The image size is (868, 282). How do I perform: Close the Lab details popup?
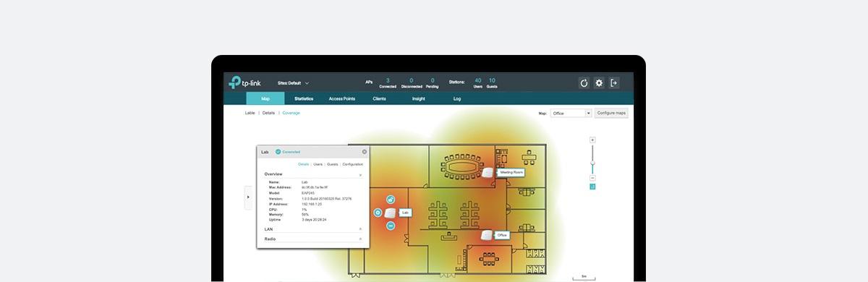(365, 152)
